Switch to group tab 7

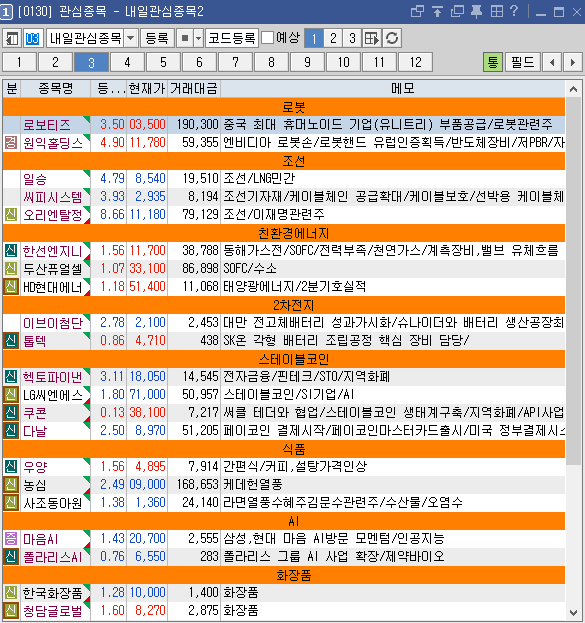[x=235, y=62]
